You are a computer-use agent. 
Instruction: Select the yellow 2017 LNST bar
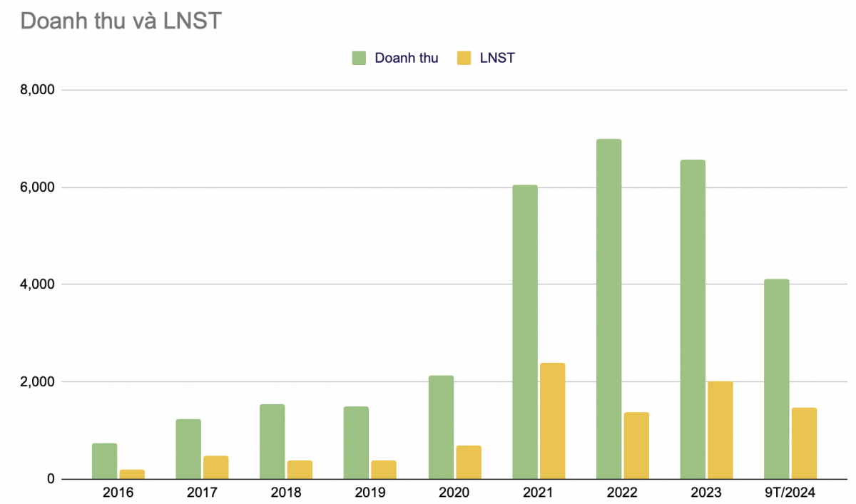216,468
